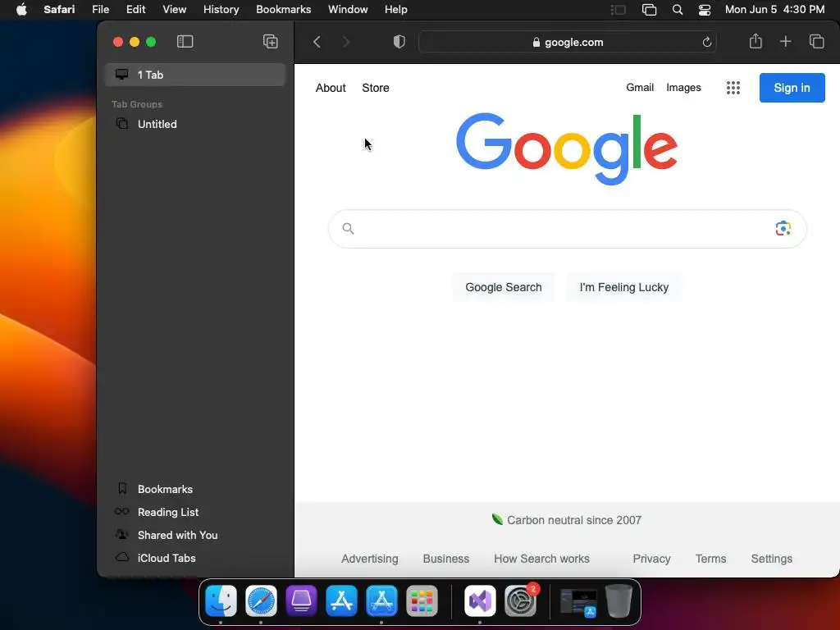
Task: Search by image with Google Lens icon
Action: (783, 229)
